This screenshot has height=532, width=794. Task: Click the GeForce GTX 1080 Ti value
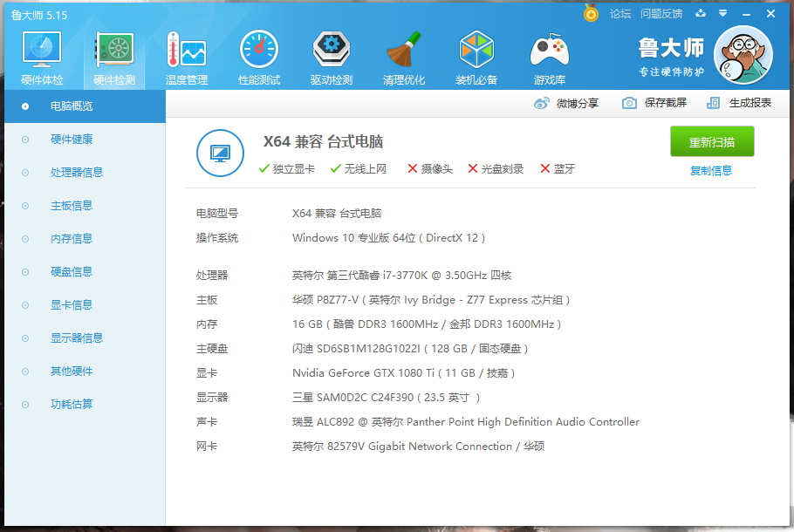[404, 373]
